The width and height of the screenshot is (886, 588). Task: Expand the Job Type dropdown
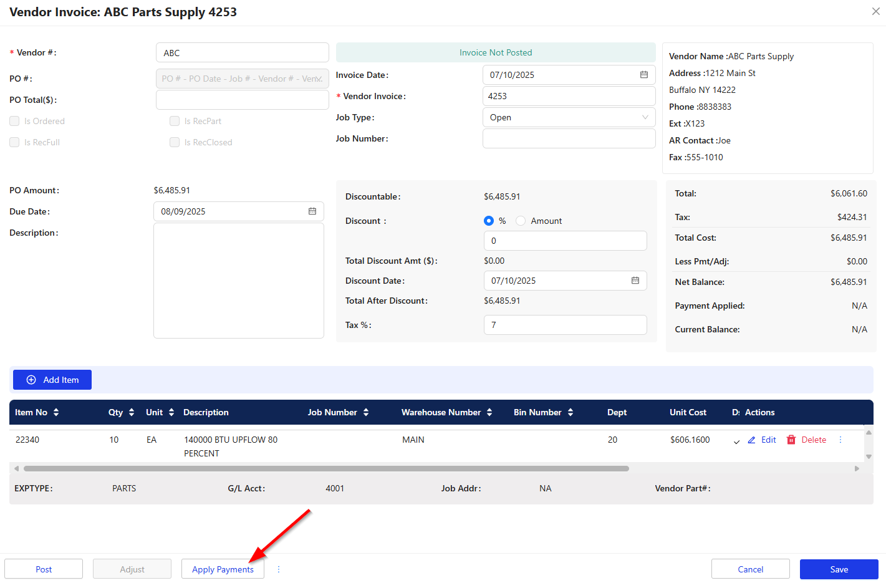[x=569, y=117]
